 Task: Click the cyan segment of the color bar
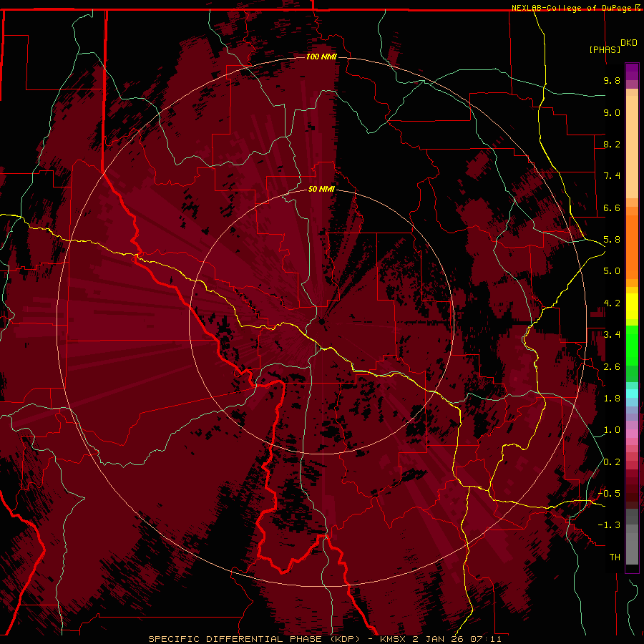pos(632,393)
